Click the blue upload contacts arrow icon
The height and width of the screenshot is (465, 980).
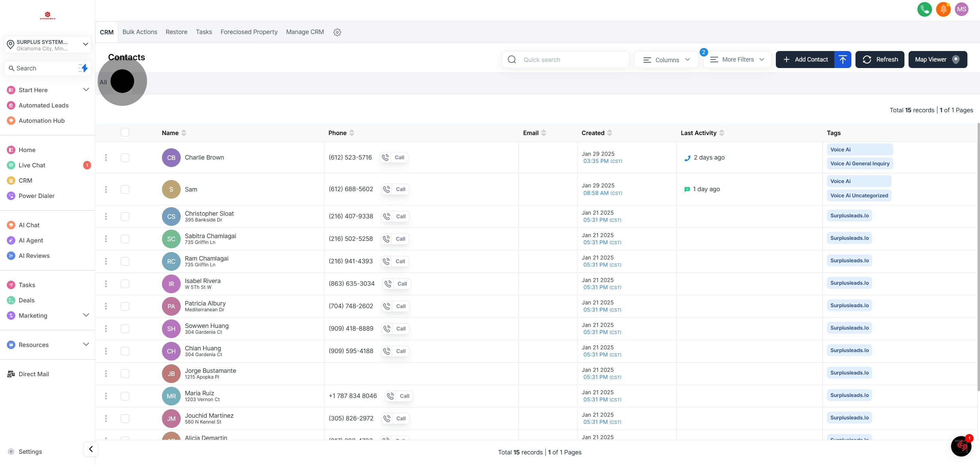(843, 59)
